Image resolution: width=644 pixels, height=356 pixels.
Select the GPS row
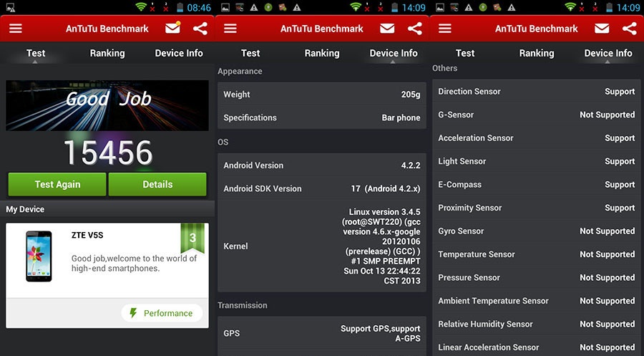322,333
